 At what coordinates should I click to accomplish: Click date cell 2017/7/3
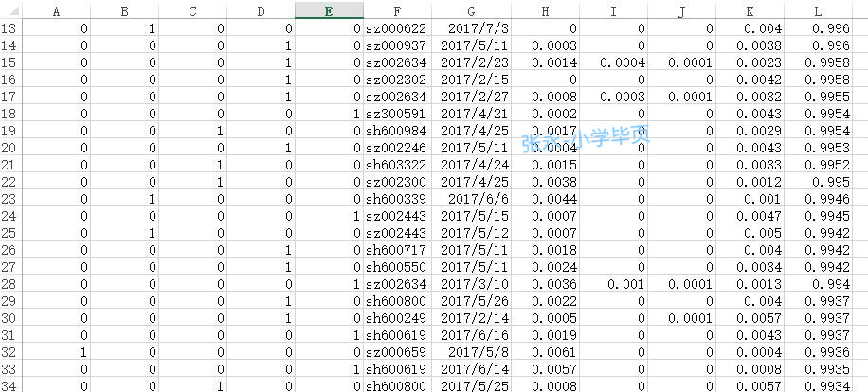pos(471,28)
